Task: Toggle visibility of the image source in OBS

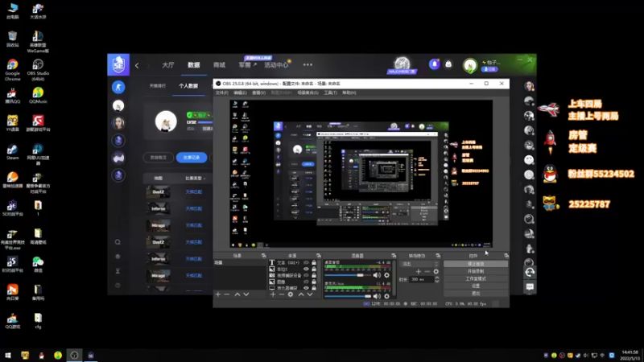Action: coord(306,282)
